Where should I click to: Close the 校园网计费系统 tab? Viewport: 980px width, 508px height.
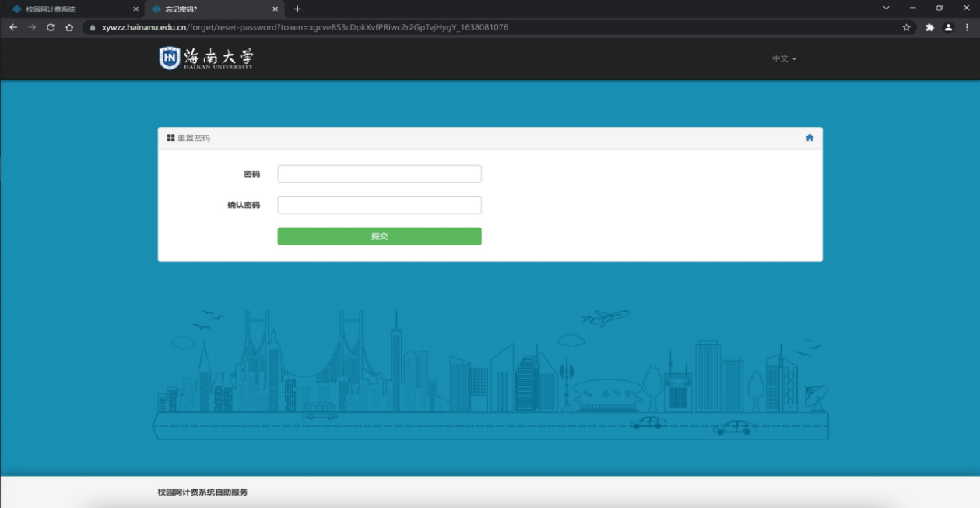(x=135, y=9)
